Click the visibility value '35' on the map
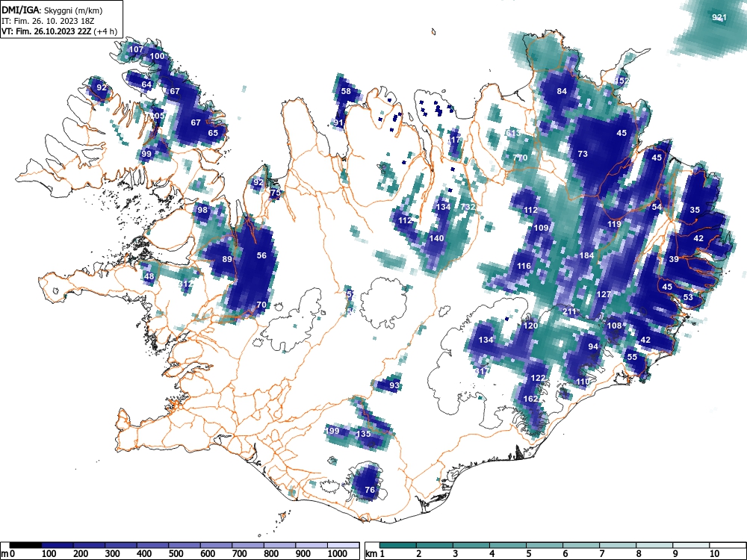The width and height of the screenshot is (747, 560). pos(695,210)
